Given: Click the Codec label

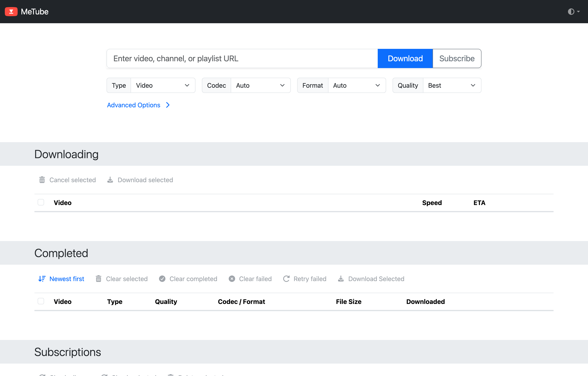Looking at the screenshot, I should (x=216, y=85).
